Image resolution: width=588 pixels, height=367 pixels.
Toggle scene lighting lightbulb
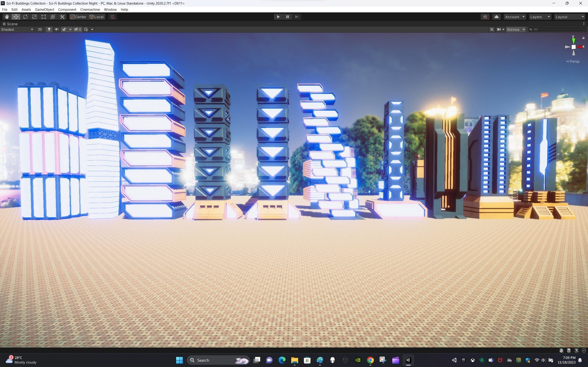[49, 29]
